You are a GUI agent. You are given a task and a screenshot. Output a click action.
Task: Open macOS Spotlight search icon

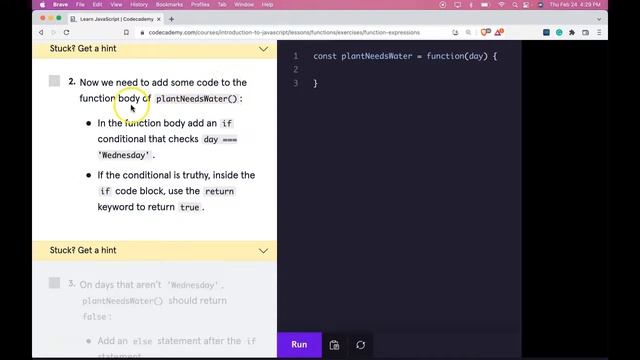click(x=515, y=4)
